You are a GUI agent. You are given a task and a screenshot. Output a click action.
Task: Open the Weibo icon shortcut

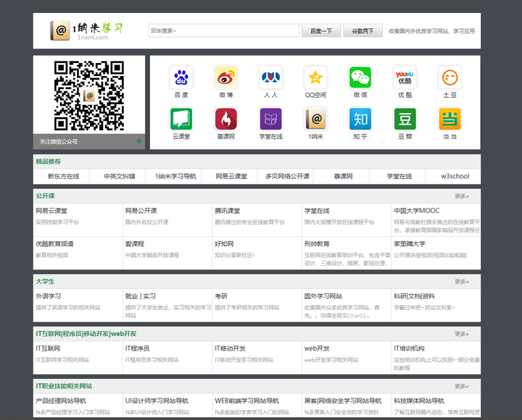[x=226, y=77]
